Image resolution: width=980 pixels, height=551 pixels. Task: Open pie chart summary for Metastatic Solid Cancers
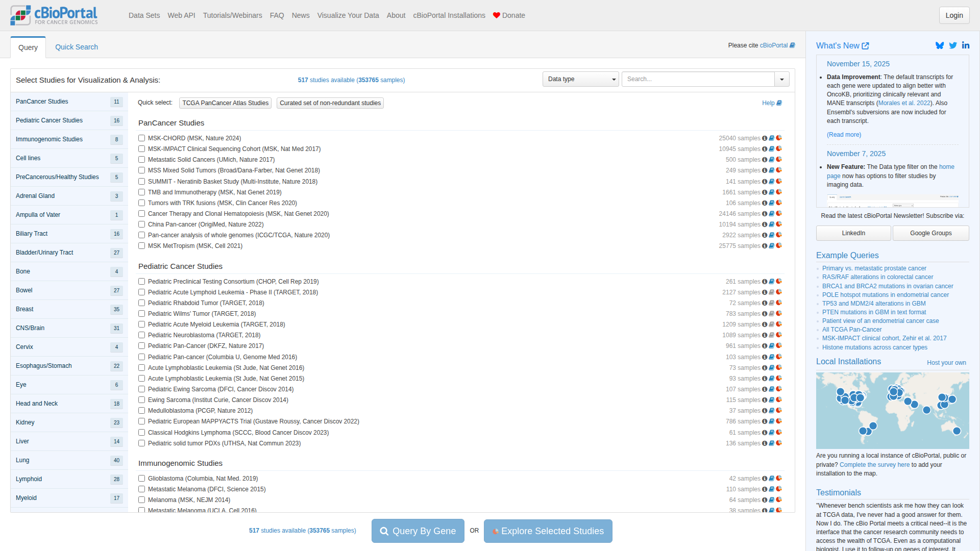click(x=779, y=160)
